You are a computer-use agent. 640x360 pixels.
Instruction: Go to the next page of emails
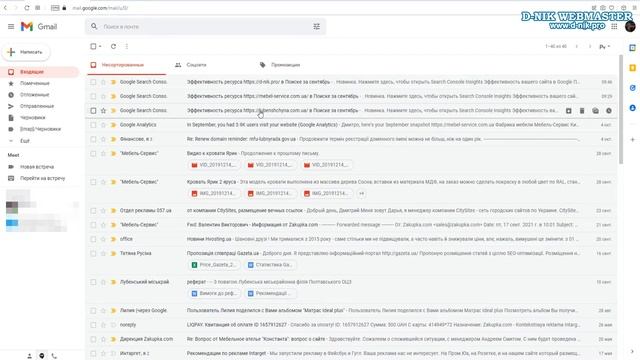pyautogui.click(x=590, y=47)
